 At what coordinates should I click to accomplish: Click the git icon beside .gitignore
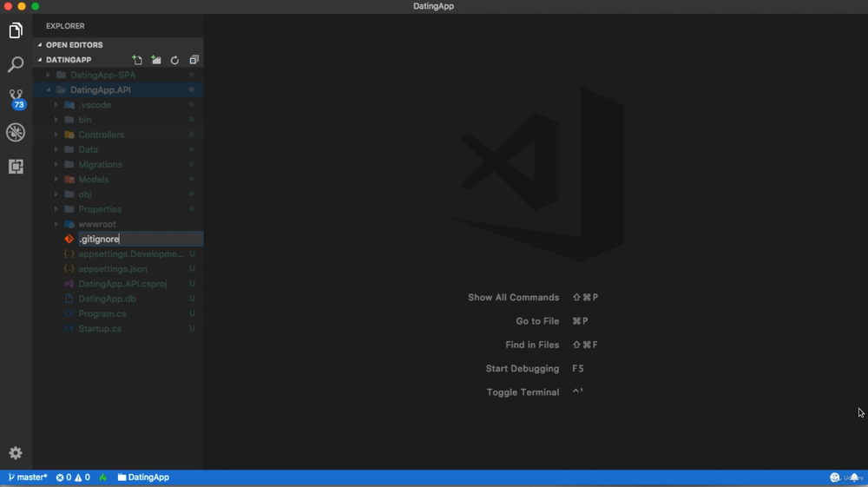(x=69, y=239)
